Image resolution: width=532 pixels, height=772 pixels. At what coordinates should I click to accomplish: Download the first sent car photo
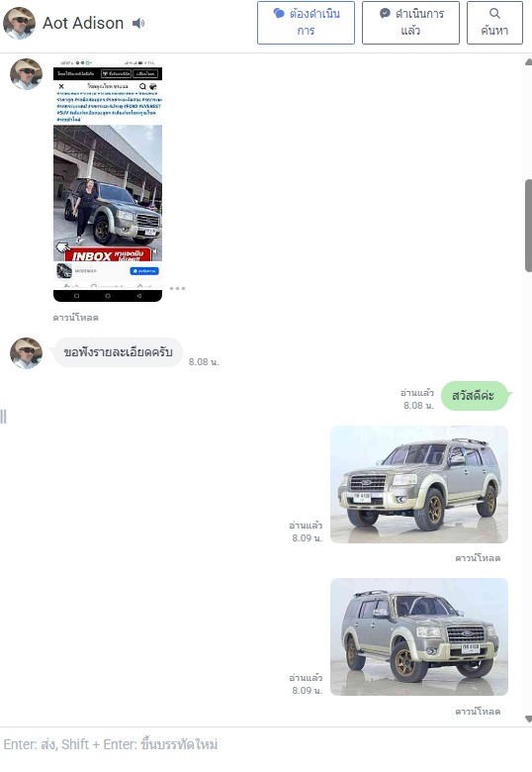(478, 558)
